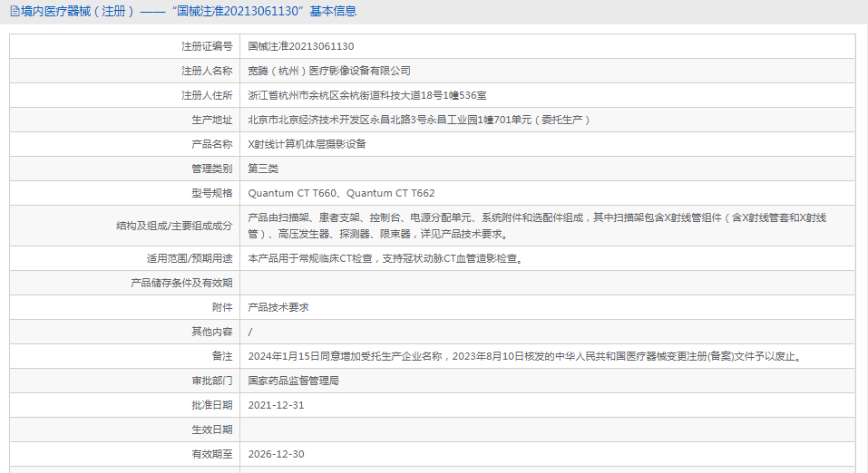
Task: Click the 有效期至 label
Action: click(x=212, y=454)
